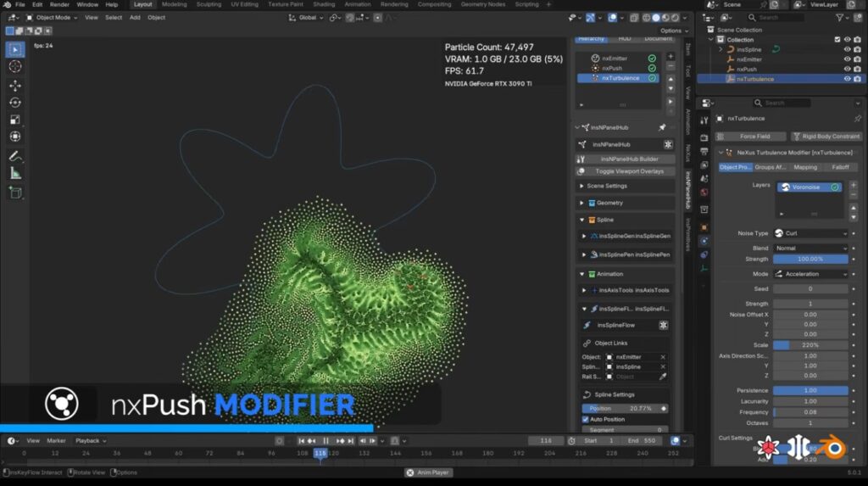Open the Blend Normal dropdown

click(810, 249)
